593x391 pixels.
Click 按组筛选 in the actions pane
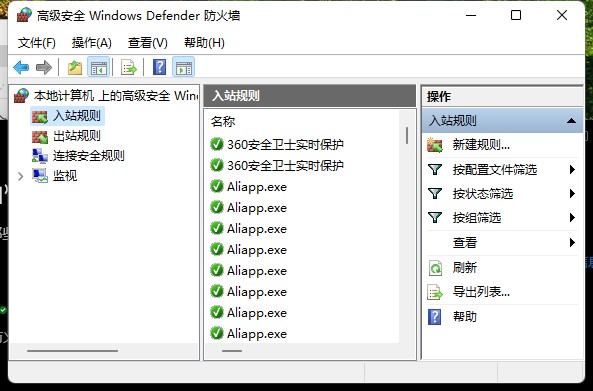[477, 217]
